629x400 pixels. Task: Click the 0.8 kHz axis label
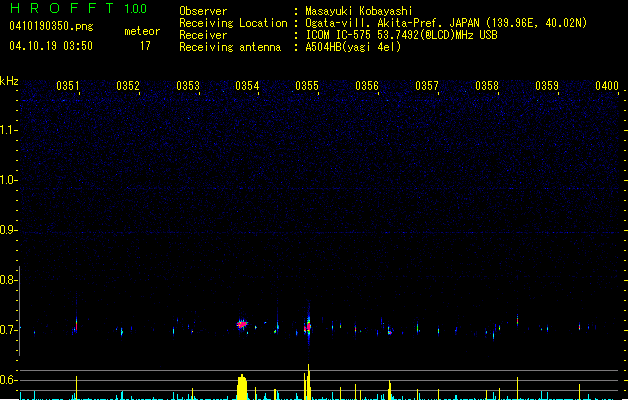8,280
